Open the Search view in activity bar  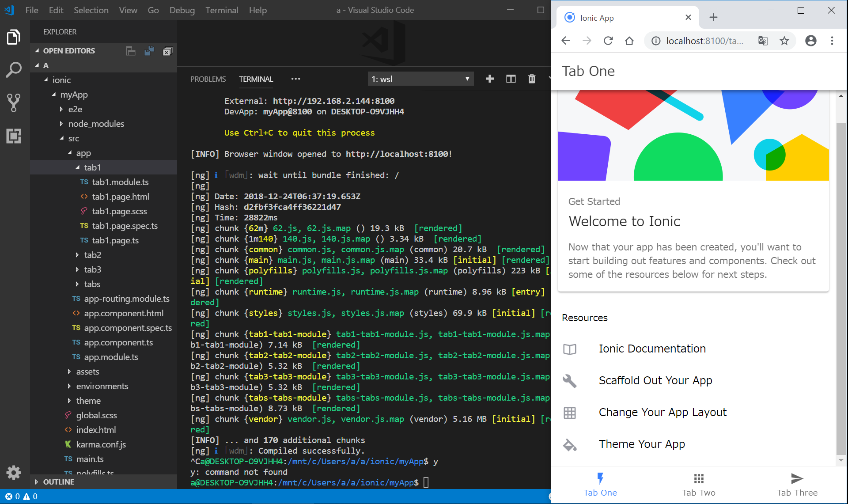click(x=14, y=70)
